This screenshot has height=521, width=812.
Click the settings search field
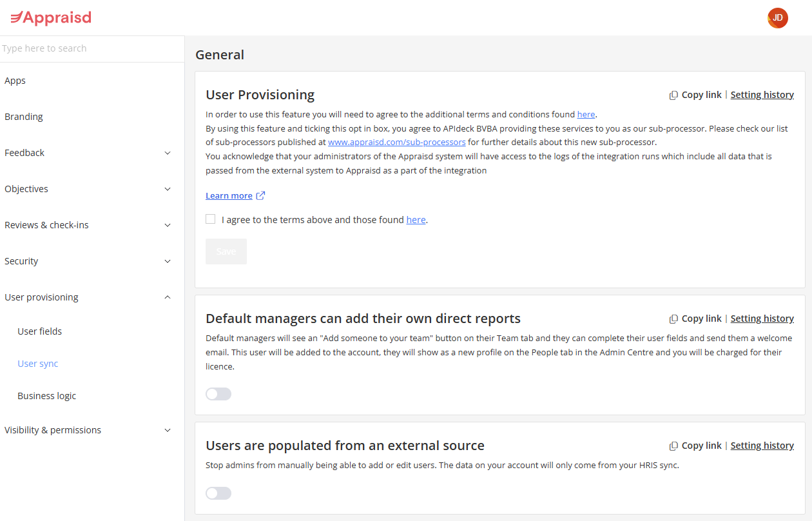[x=90, y=48]
